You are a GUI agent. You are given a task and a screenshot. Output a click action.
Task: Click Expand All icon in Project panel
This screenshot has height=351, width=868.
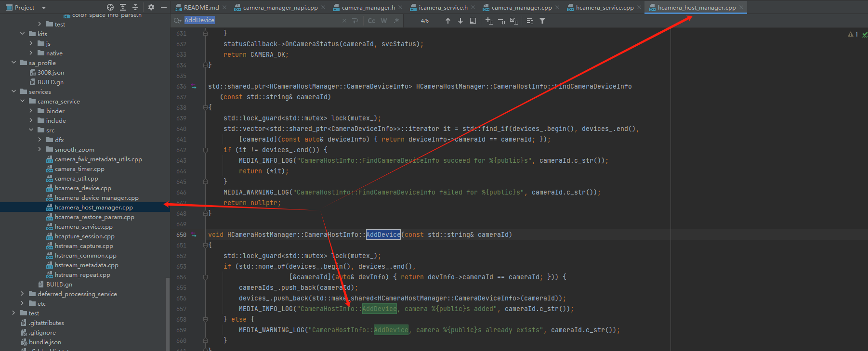click(123, 7)
